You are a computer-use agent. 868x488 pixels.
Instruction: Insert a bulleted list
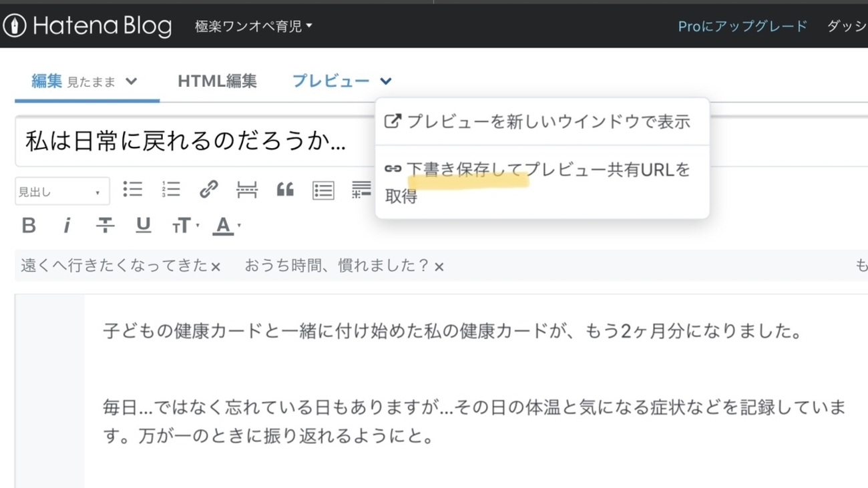click(133, 190)
